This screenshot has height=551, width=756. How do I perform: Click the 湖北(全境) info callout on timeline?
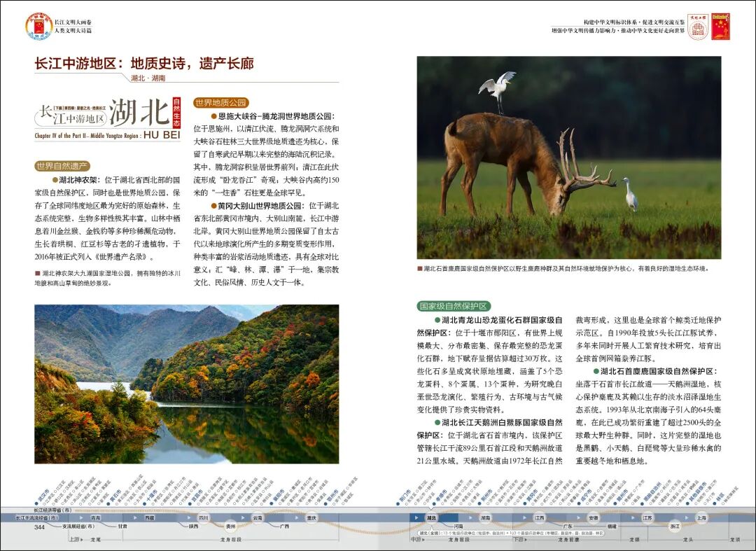(510, 533)
